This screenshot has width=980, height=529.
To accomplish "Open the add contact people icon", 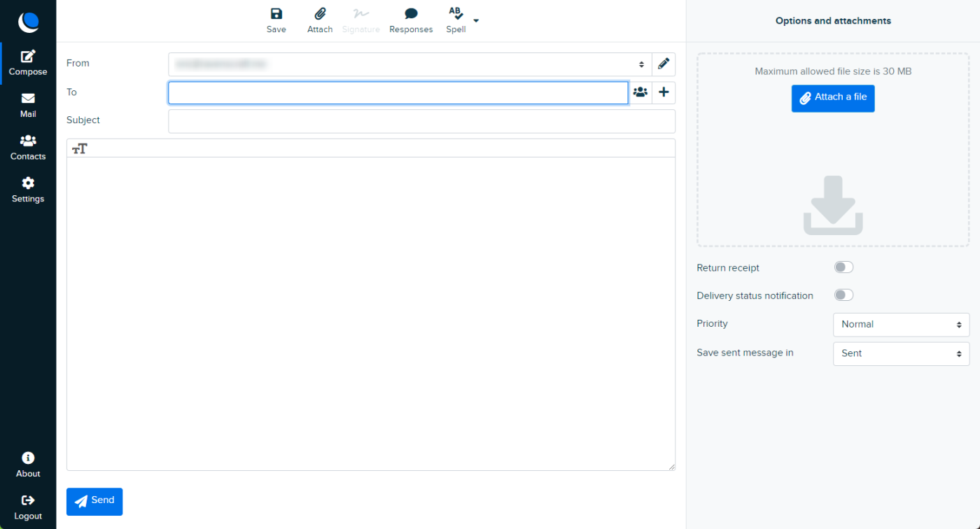I will click(x=640, y=92).
